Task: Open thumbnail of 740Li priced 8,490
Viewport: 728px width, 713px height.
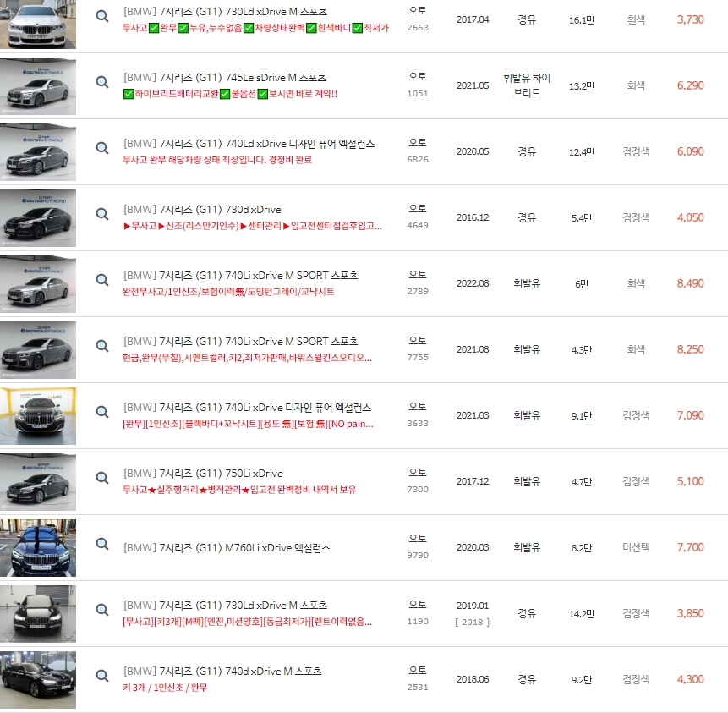Action: (38, 284)
